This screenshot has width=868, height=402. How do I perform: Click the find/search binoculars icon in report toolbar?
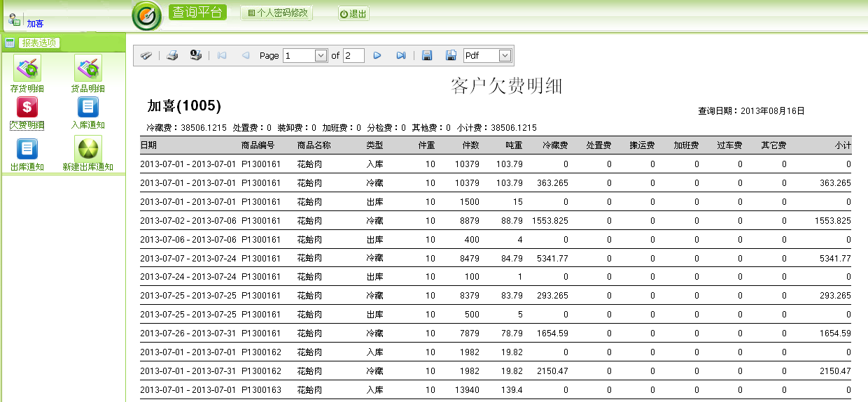pyautogui.click(x=146, y=55)
